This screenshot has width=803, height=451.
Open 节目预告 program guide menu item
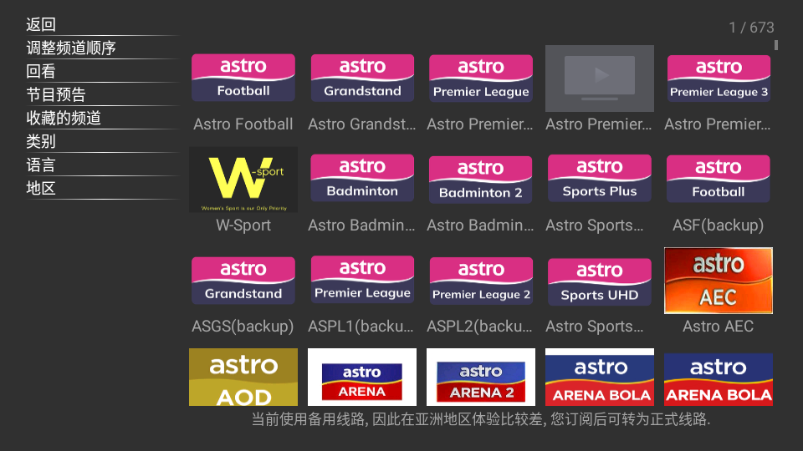[x=56, y=95]
